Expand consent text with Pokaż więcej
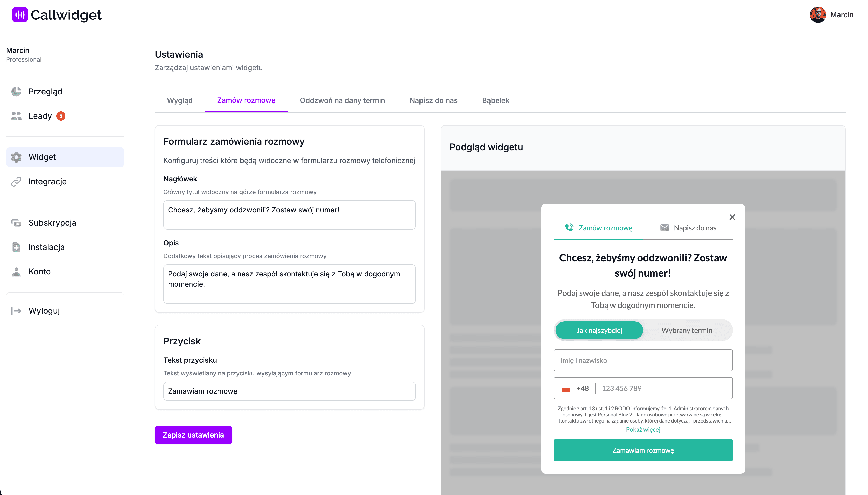 click(x=643, y=429)
